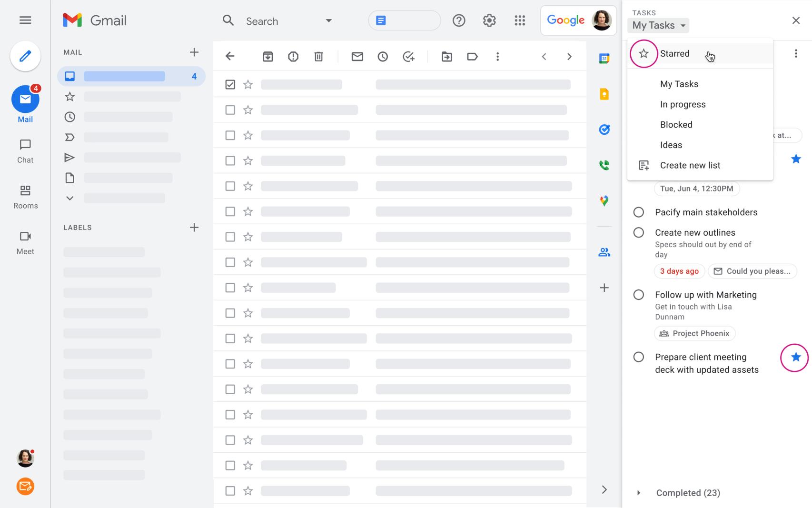Screen dimensions: 812x508
Task: Expand the Completed (23) section
Action: [687, 493]
